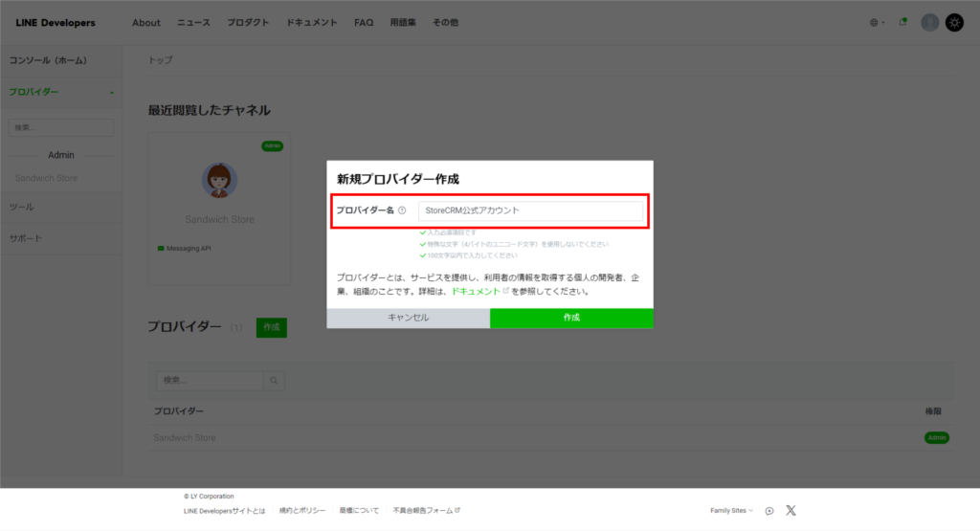
Task: Open the Sandwich Store channel avatar
Action: tap(219, 181)
